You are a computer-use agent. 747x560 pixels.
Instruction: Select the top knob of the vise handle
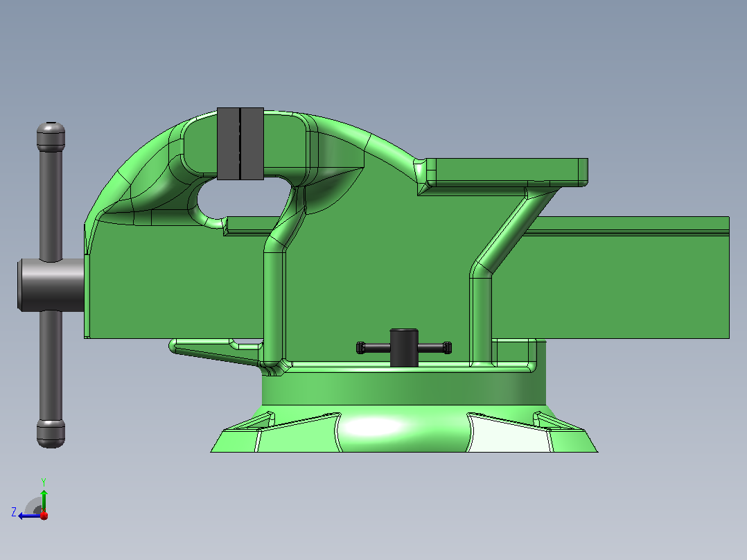click(x=51, y=137)
